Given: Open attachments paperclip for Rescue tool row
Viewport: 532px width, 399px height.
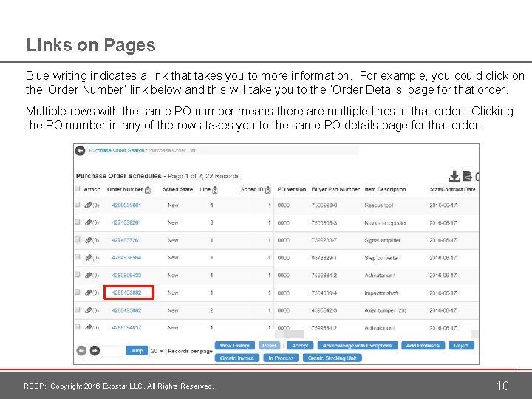Looking at the screenshot, I should click(x=88, y=205).
